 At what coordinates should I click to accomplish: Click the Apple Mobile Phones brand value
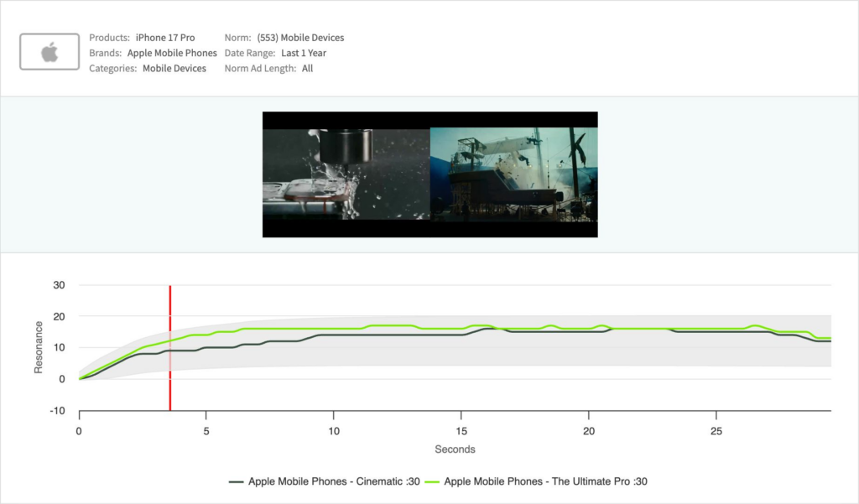click(x=172, y=53)
